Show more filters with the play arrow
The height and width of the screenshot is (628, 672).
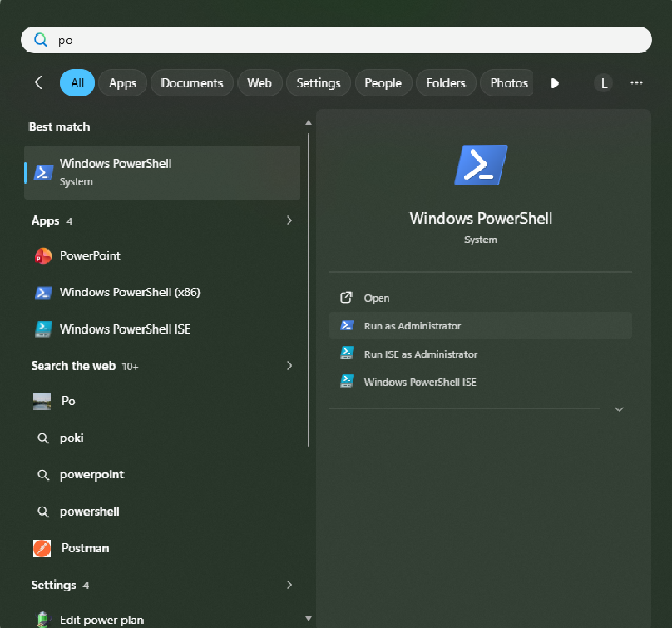point(555,82)
